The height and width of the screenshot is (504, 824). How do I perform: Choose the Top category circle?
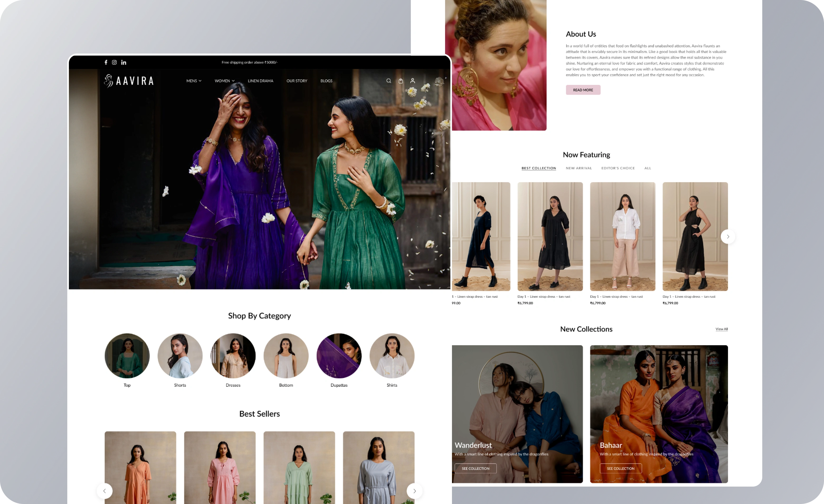point(127,356)
